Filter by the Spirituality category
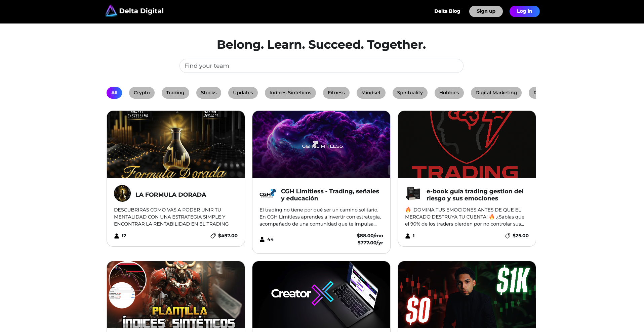The image size is (644, 332). [410, 93]
